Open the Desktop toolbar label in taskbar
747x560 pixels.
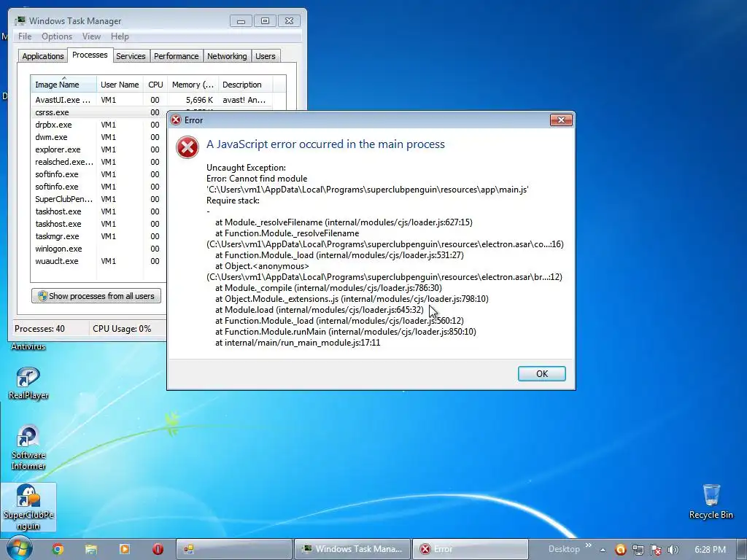pyautogui.click(x=564, y=549)
